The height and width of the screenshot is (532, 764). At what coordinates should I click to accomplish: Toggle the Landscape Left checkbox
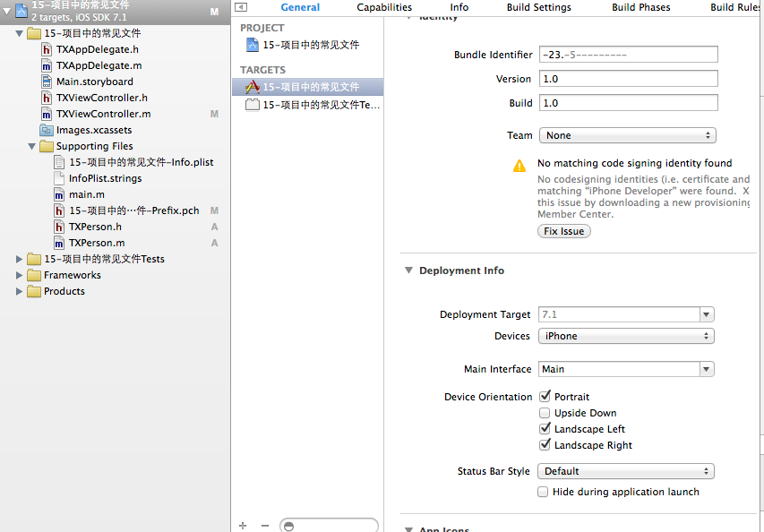coord(545,429)
